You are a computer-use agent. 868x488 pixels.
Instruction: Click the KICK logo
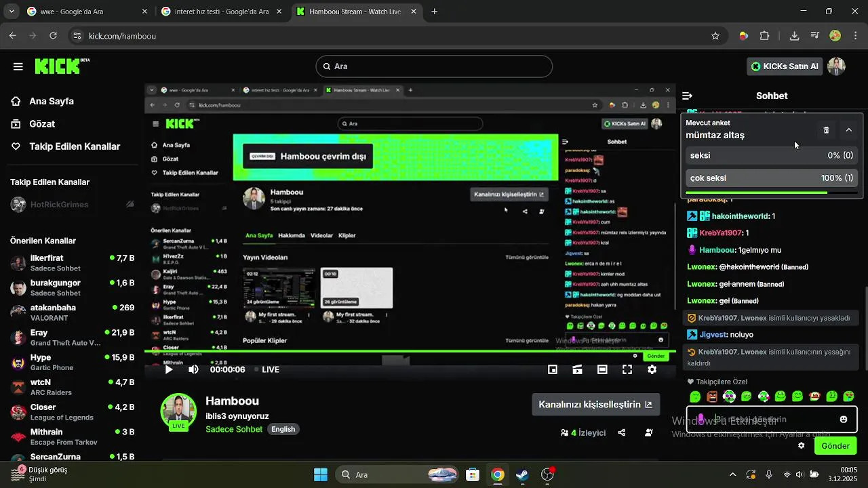pyautogui.click(x=62, y=66)
